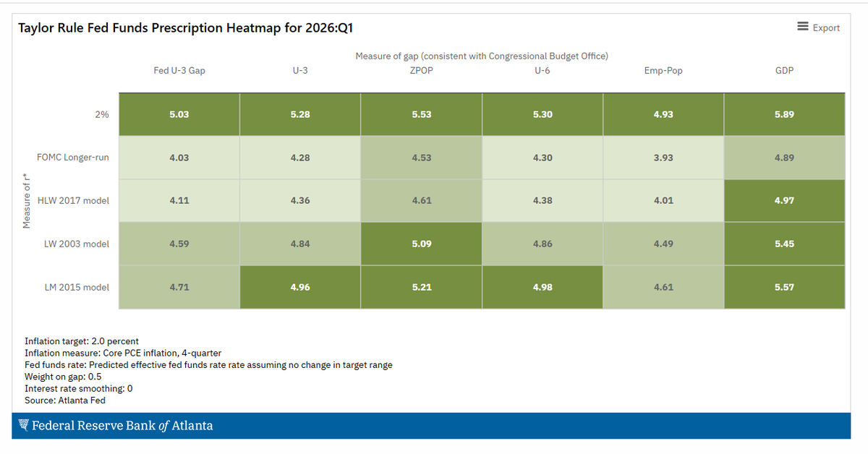Click heatmap cell with value 4.28
The image size is (868, 454).
(x=300, y=158)
